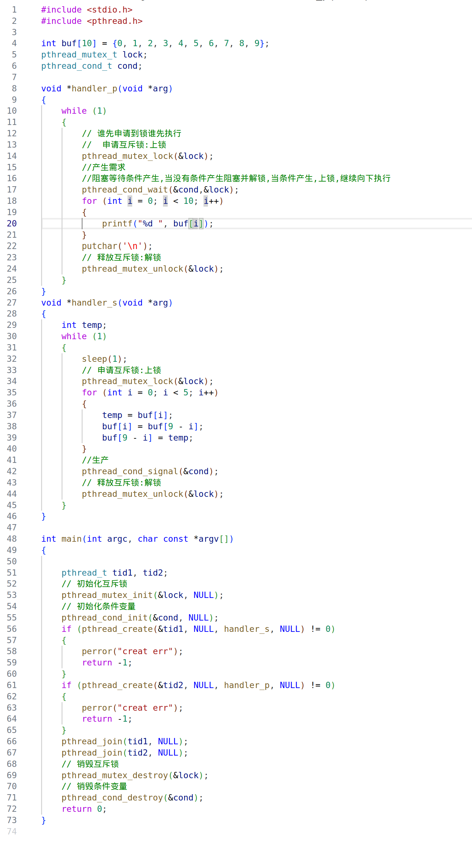Click line number 20 in the gutter

[x=12, y=223]
